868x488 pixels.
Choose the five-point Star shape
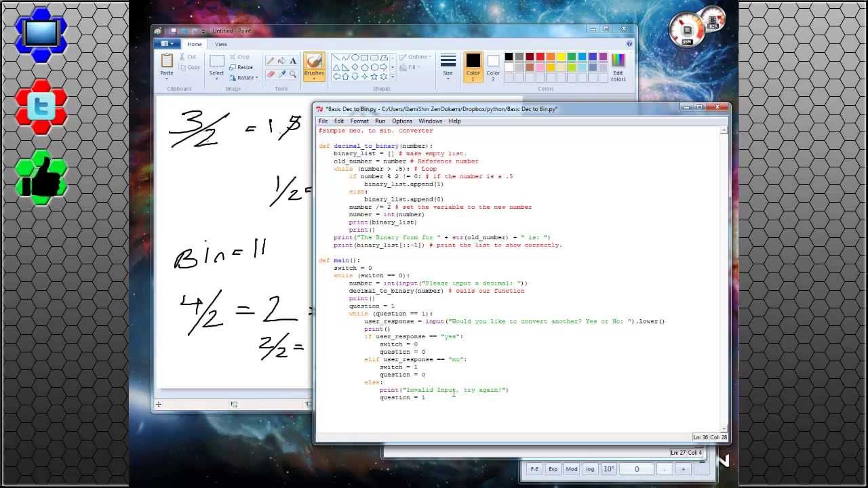[374, 77]
